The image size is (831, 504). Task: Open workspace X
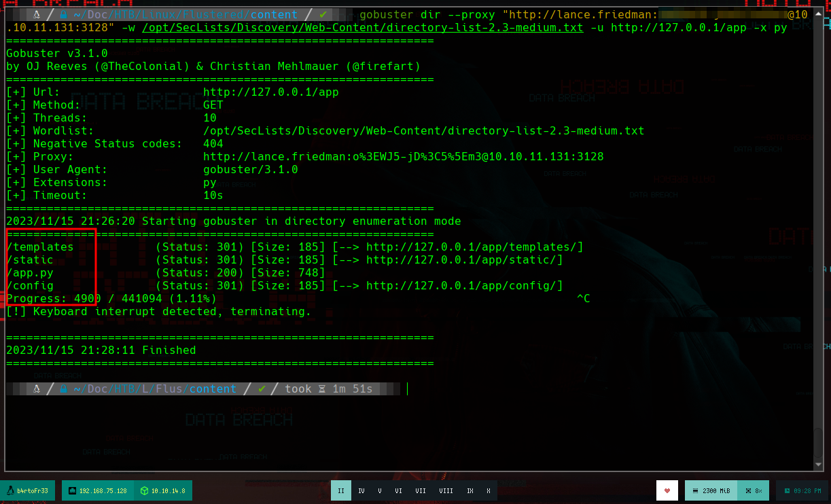coord(489,490)
